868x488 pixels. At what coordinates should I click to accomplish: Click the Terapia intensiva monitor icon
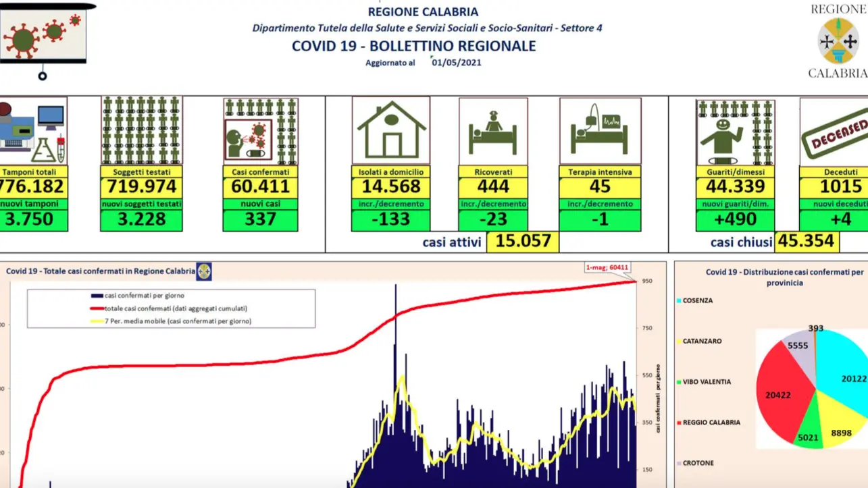[x=600, y=131]
